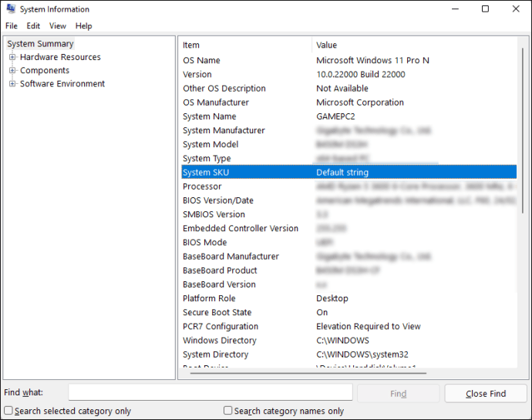Open the View menu
This screenshot has width=532, height=420.
coord(58,25)
